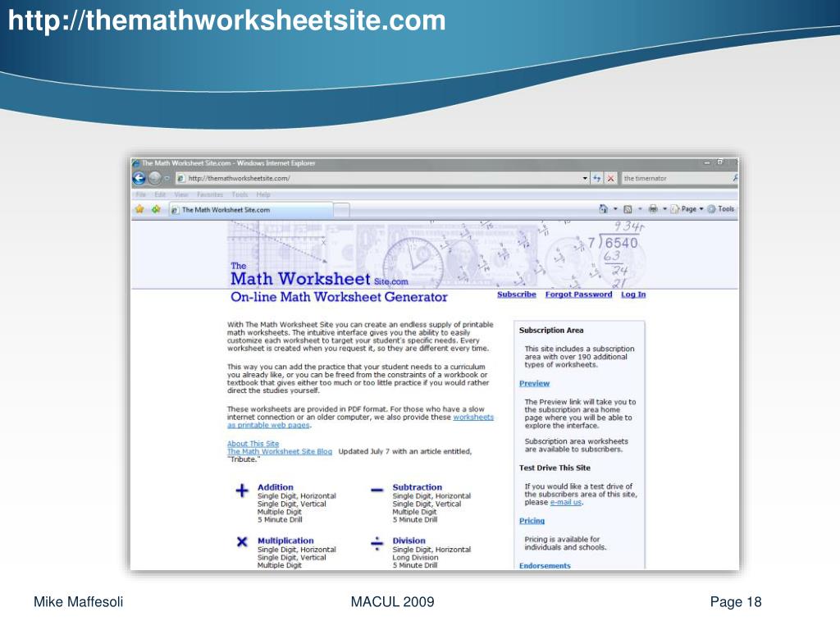The width and height of the screenshot is (840, 630).
Task: Select 'Single Digit, Horizontal' under Addition
Action: point(297,496)
